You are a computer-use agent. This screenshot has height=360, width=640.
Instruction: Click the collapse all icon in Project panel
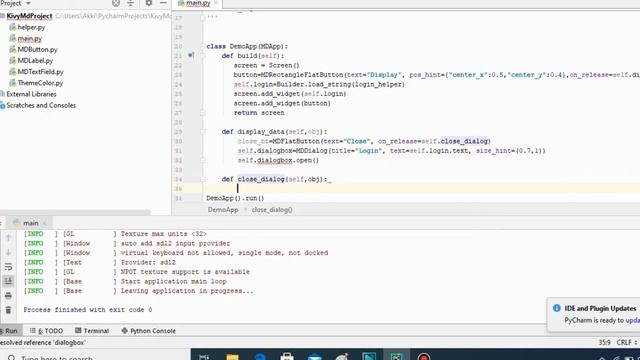pos(131,3)
